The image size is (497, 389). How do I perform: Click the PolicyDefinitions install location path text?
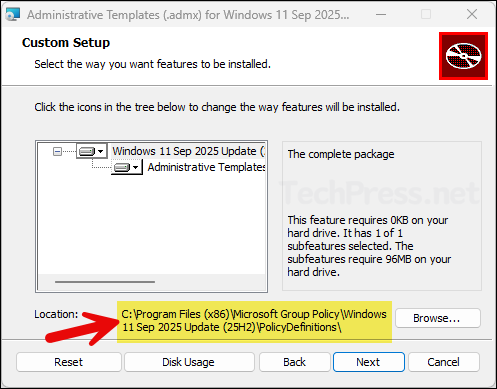(x=254, y=321)
